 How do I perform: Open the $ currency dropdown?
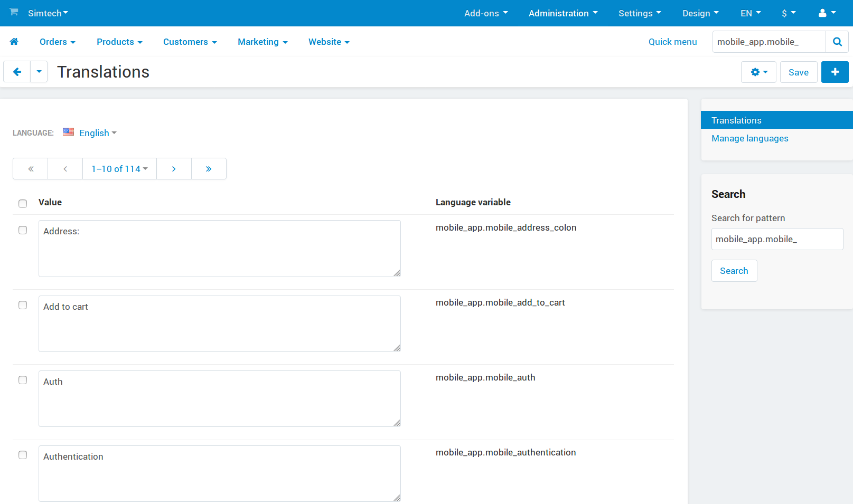[x=789, y=13]
